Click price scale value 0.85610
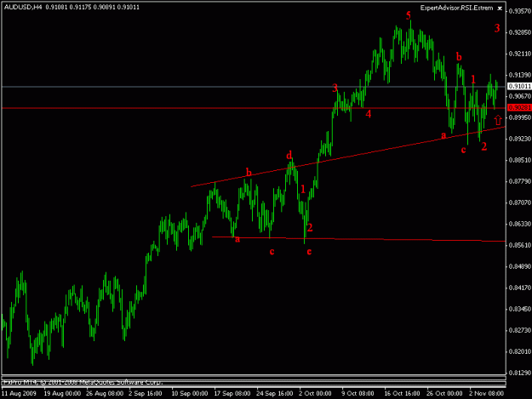The image size is (532, 399). coord(520,245)
